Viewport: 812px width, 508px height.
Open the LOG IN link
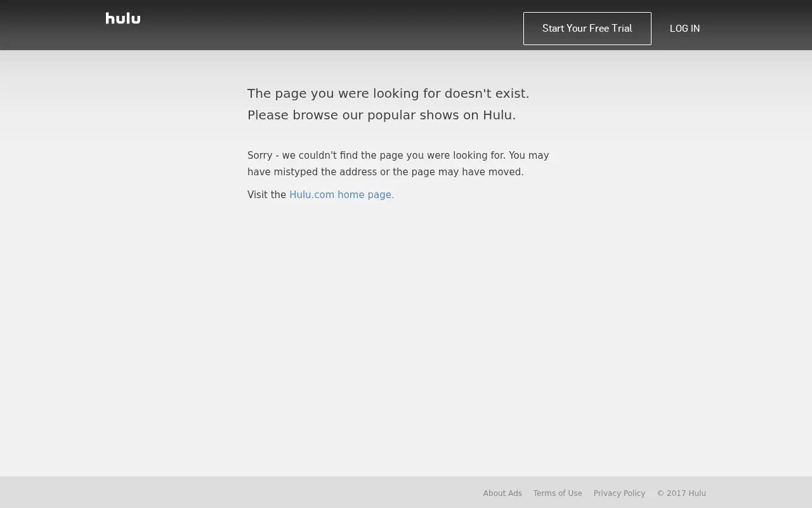coord(685,29)
